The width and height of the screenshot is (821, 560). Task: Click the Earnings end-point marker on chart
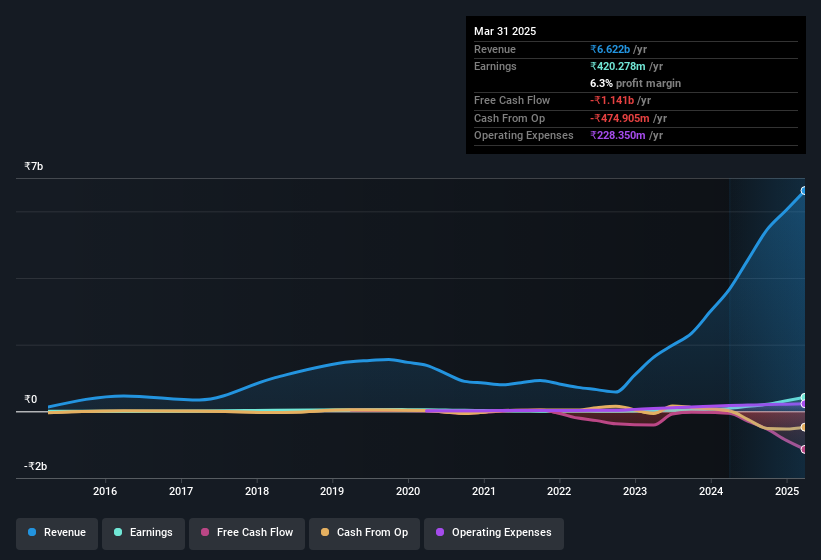click(x=804, y=397)
